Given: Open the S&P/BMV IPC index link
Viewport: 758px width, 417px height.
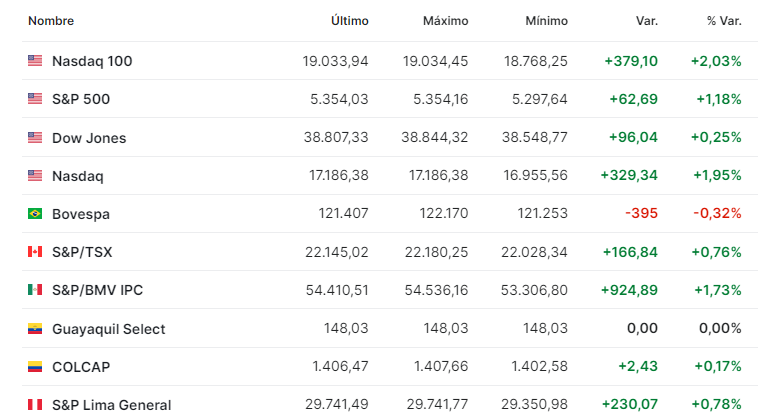Looking at the screenshot, I should [98, 290].
